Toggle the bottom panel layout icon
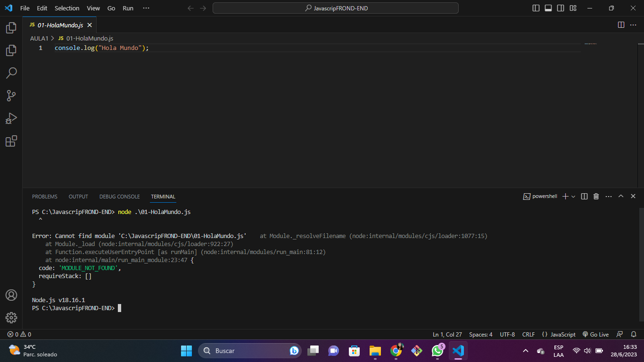Screen dimensions: 644x362 pyautogui.click(x=548, y=8)
